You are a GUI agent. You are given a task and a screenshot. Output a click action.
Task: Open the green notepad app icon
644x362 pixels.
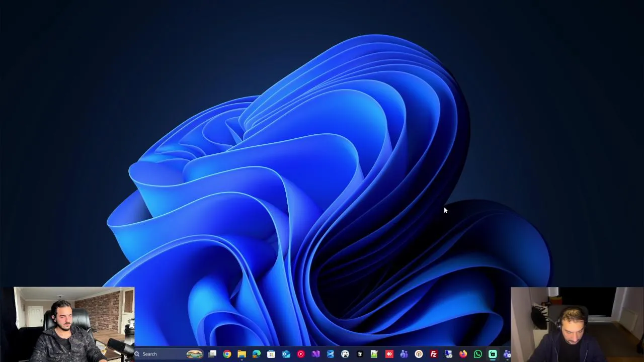click(x=374, y=354)
